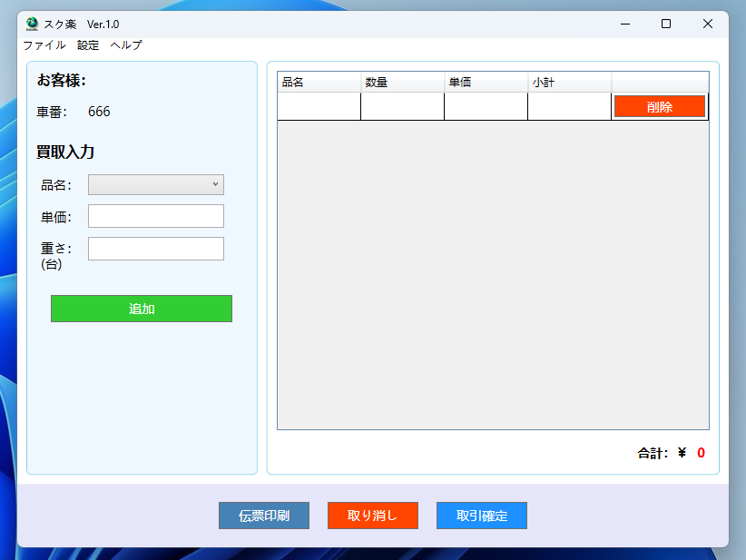746x560 pixels.
Task: Open the 設定 menu
Action: point(88,45)
